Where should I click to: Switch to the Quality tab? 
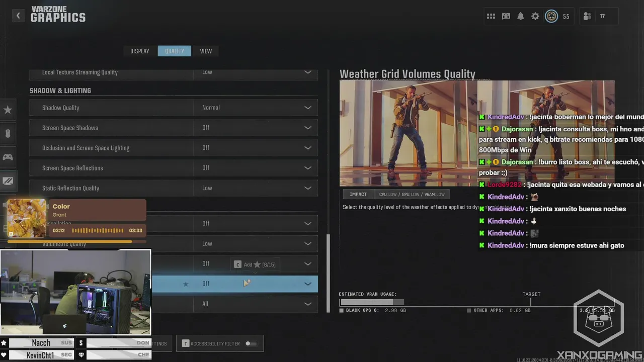(x=175, y=51)
